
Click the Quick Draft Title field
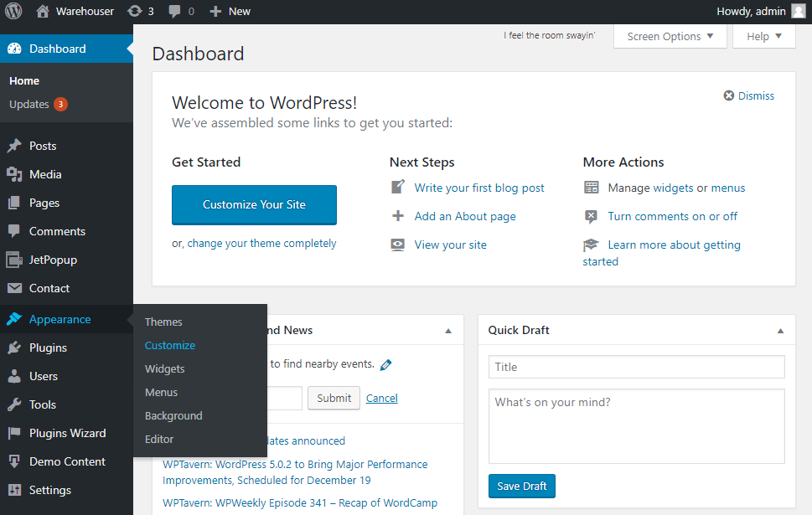(x=637, y=367)
